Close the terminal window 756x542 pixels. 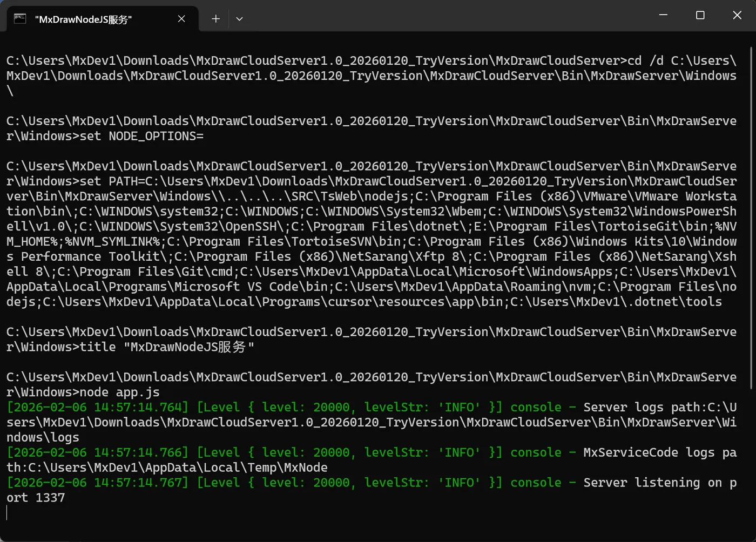coord(737,15)
